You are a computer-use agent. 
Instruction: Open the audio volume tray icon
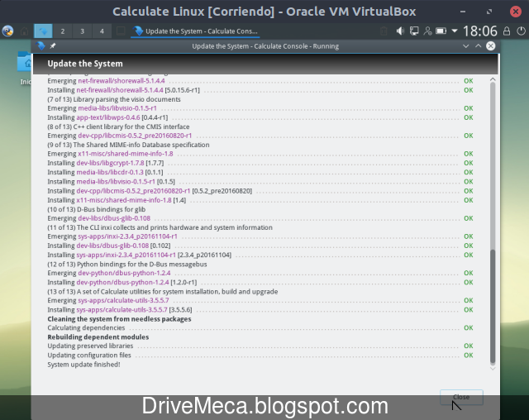[x=400, y=31]
